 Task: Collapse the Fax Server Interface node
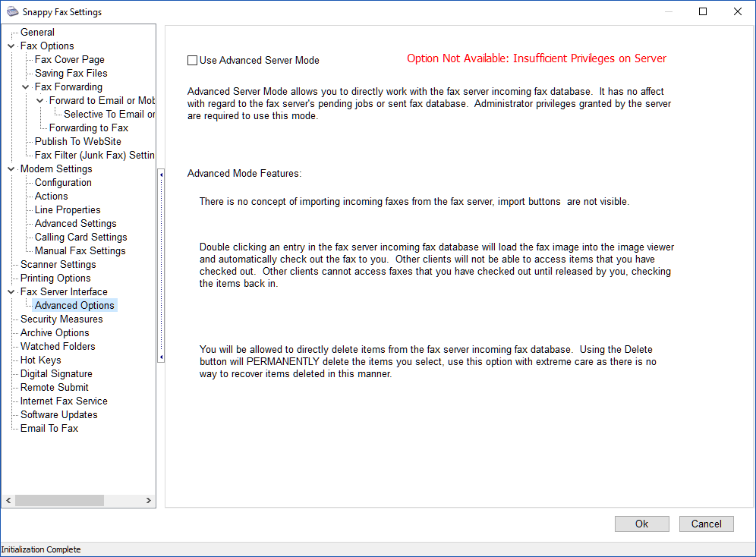(11, 292)
